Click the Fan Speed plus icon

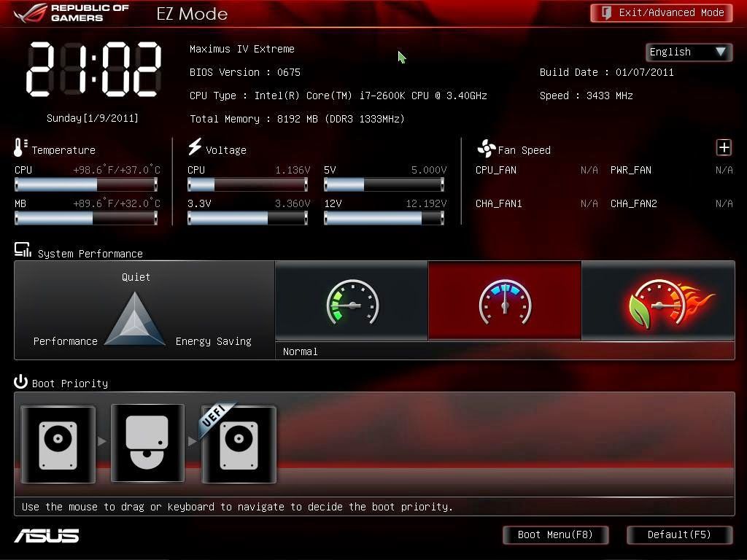(x=724, y=148)
